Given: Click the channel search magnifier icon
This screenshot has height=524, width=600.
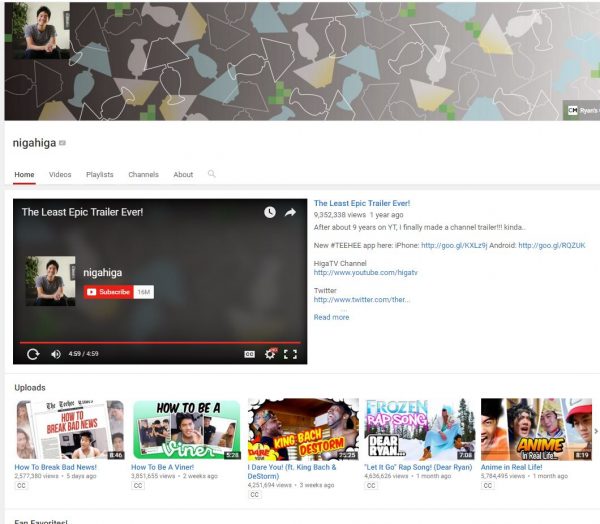Looking at the screenshot, I should pyautogui.click(x=212, y=174).
